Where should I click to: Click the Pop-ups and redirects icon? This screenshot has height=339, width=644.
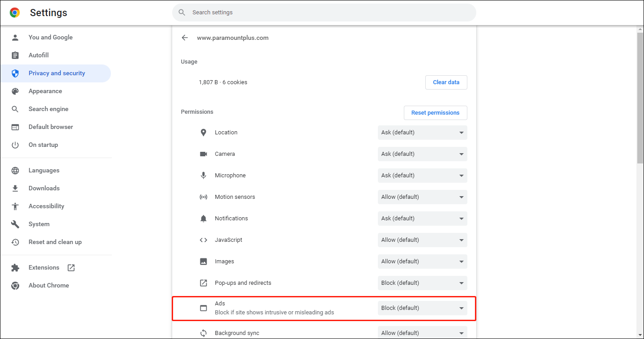tap(203, 283)
